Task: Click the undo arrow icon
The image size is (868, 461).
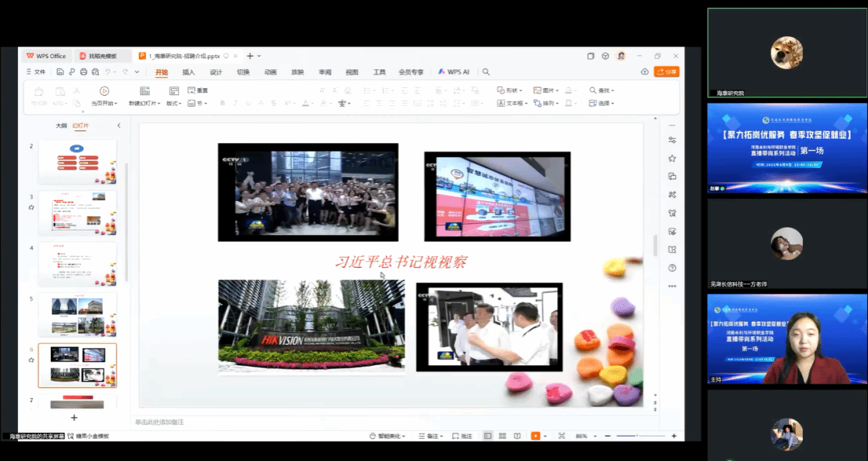Action: 108,72
